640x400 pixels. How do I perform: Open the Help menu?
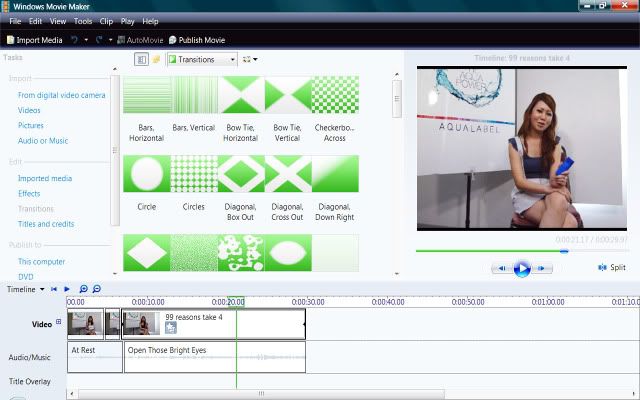click(150, 21)
